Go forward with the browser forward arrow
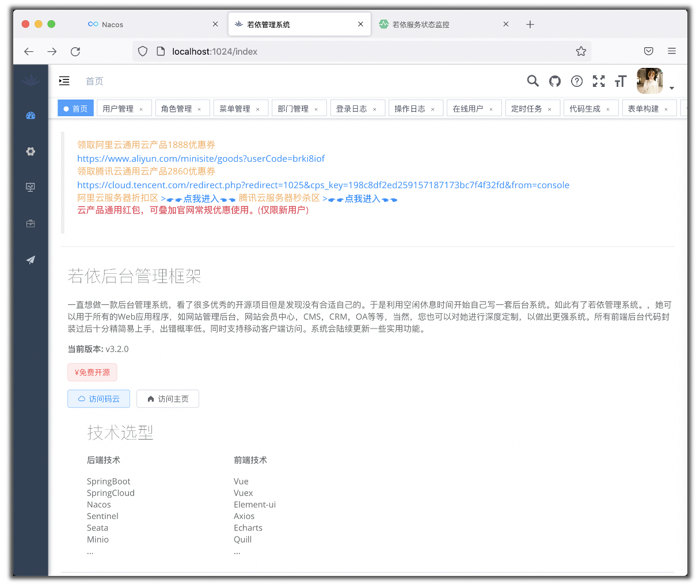Screen dimensions: 700x588 (52, 51)
